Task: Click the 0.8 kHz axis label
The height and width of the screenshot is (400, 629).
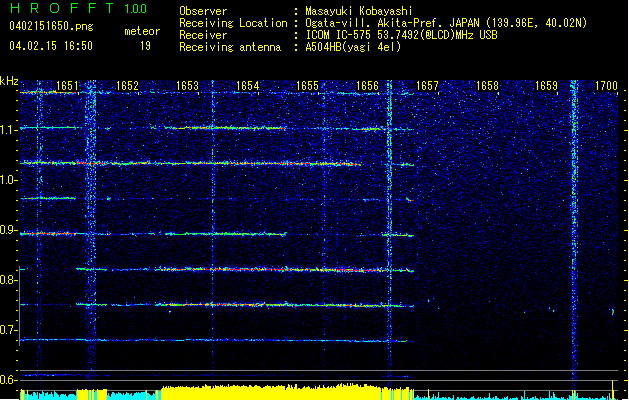Action: 8,280
